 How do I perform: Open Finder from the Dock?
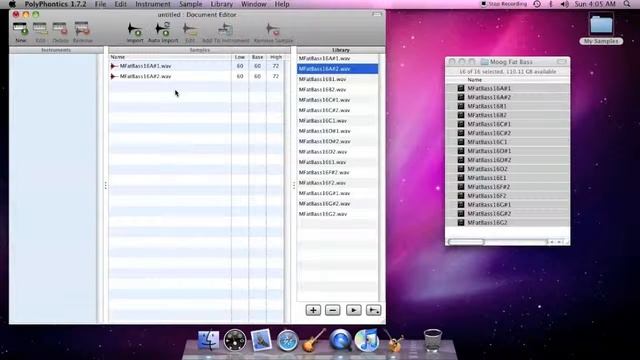click(x=209, y=340)
